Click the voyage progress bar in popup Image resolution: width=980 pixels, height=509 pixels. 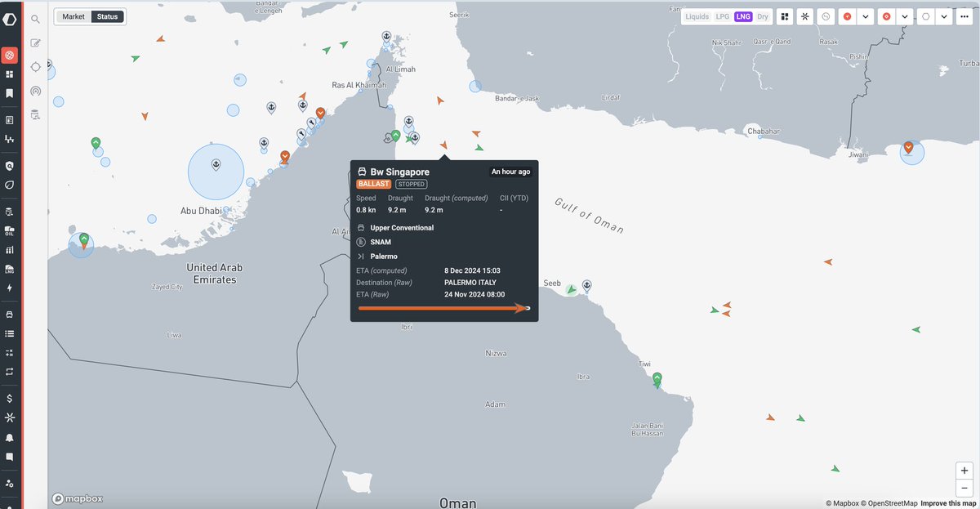point(444,308)
